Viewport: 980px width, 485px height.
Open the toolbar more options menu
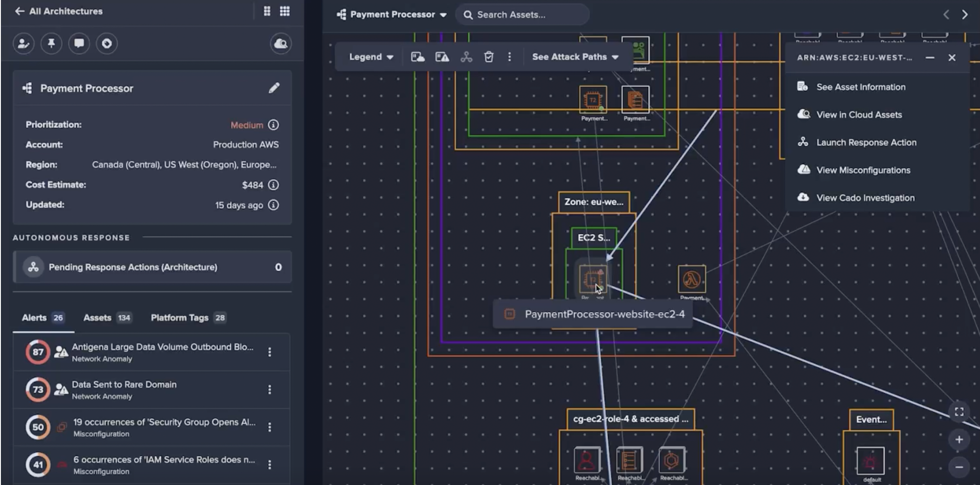(x=510, y=57)
